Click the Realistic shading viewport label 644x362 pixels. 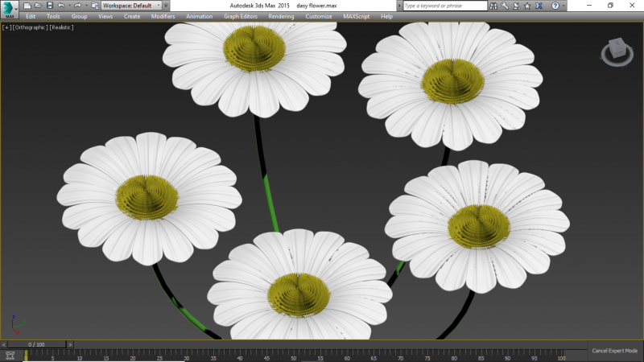coord(62,27)
